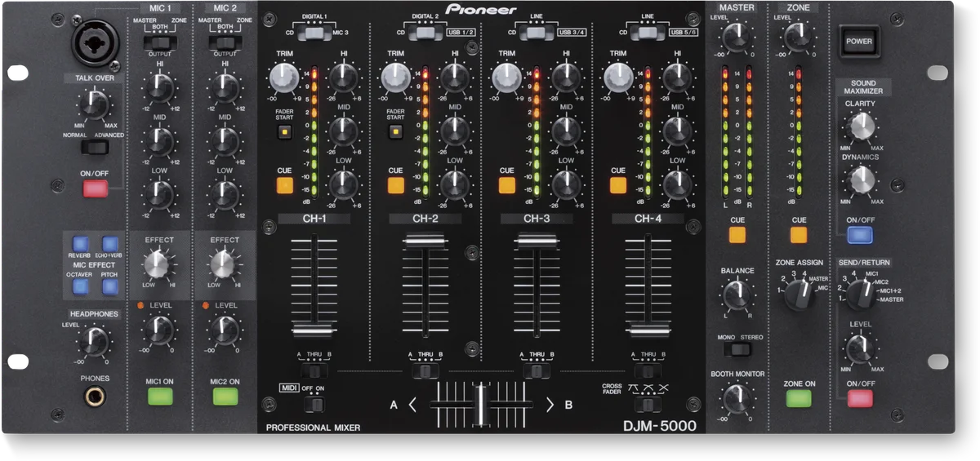
Task: Click the MIC 1 LOW EQ knob
Action: point(160,194)
